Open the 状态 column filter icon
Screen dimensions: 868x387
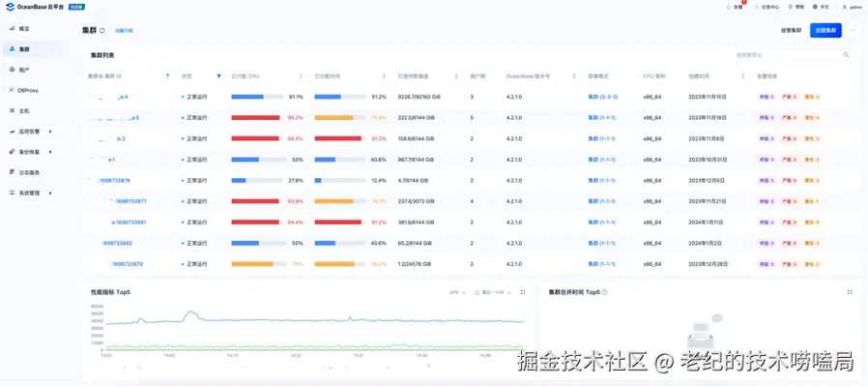tap(218, 76)
